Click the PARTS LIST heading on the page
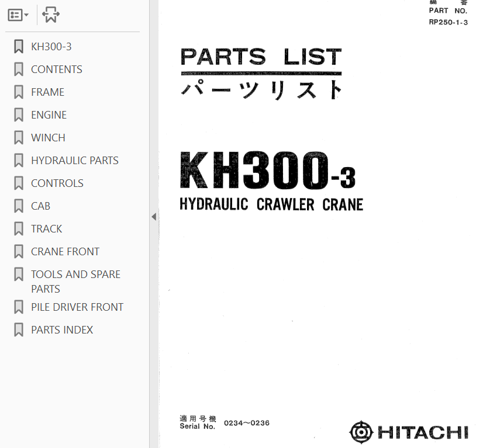Screen dimensions: 483x448 (261, 57)
